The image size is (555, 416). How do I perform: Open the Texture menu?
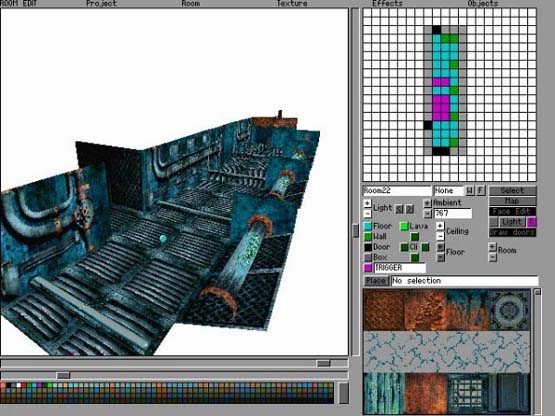292,4
